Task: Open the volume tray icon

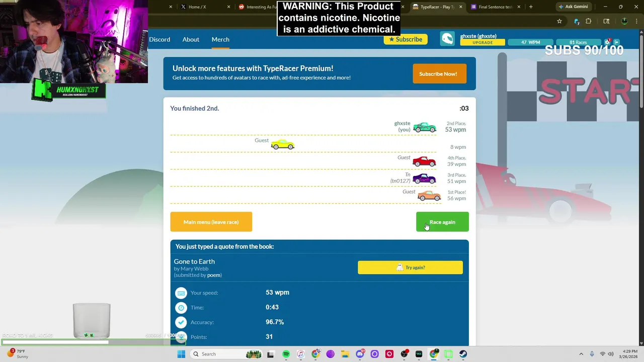Action: click(x=612, y=354)
